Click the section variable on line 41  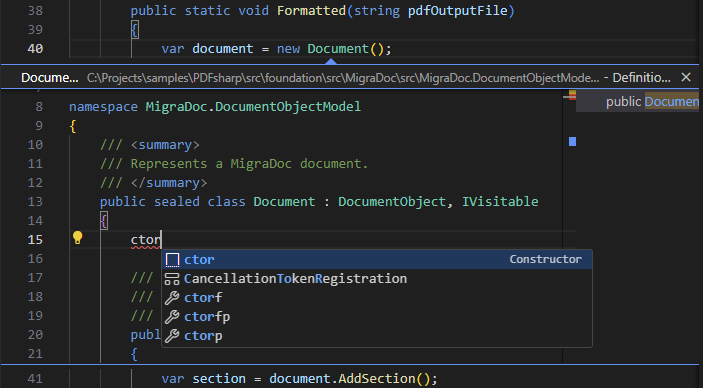coord(219,378)
